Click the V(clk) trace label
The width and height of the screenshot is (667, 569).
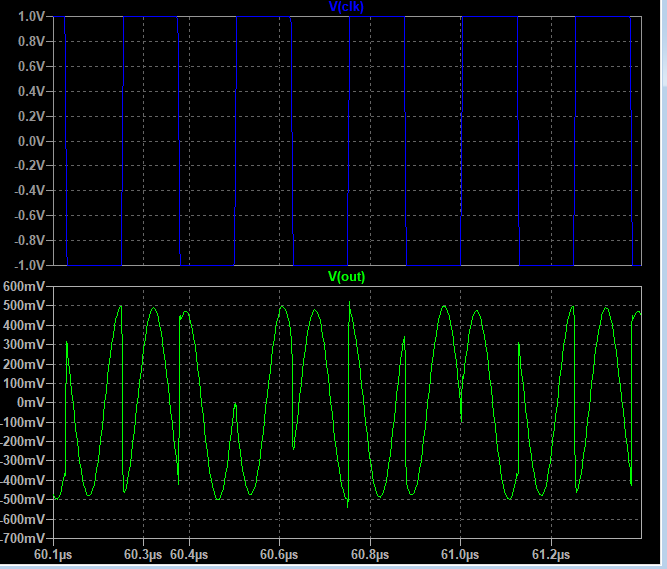347,7
